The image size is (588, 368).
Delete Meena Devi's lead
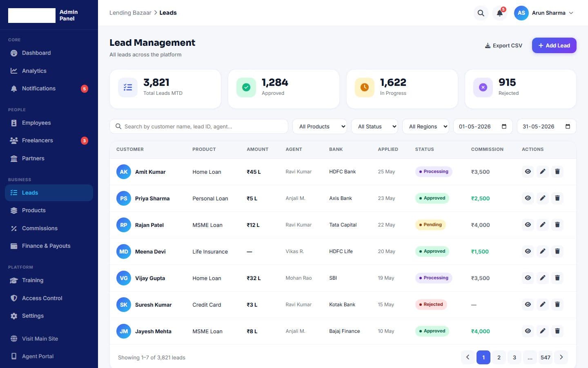coord(557,251)
